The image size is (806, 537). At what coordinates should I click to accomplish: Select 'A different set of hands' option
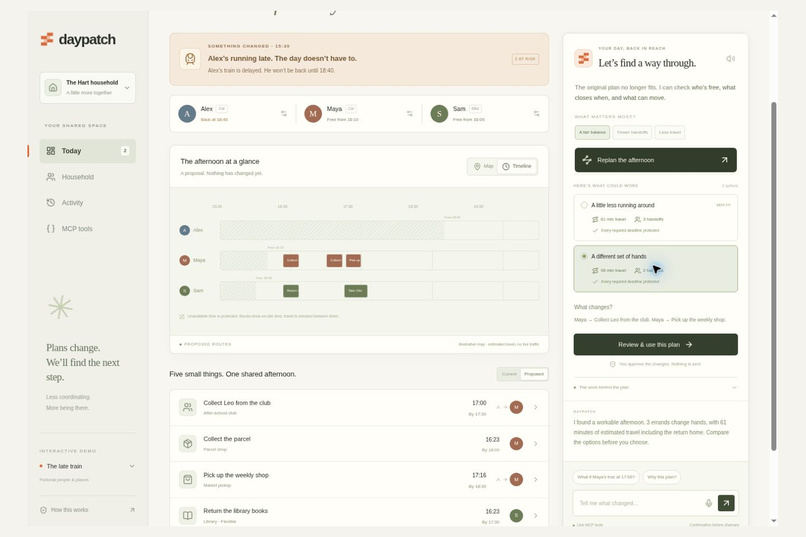[x=655, y=269]
